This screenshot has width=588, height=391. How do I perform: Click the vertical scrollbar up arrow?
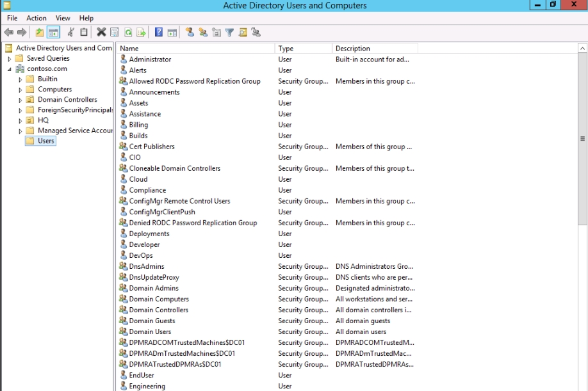point(582,48)
